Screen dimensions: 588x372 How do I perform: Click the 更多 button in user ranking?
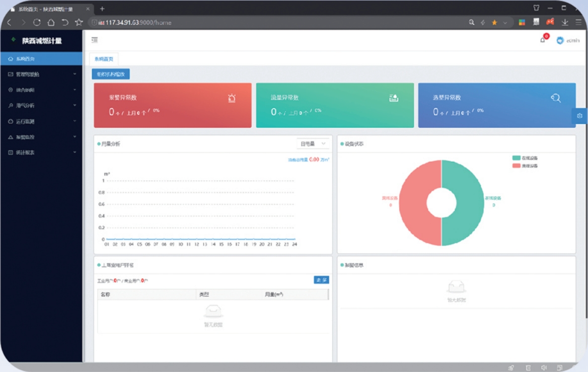coord(321,280)
